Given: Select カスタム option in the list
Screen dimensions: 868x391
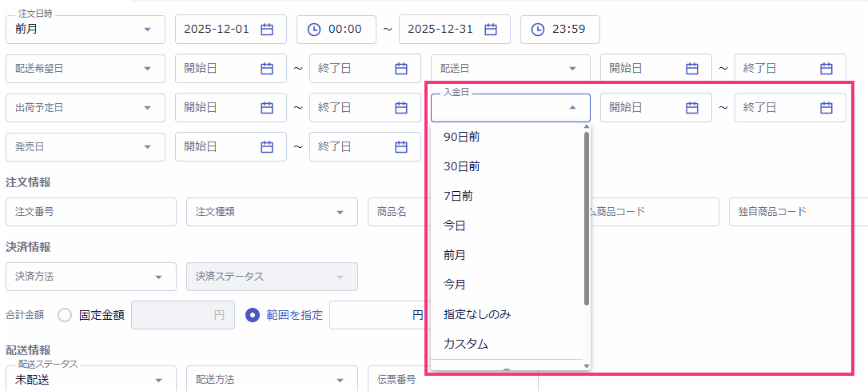Looking at the screenshot, I should [x=466, y=344].
